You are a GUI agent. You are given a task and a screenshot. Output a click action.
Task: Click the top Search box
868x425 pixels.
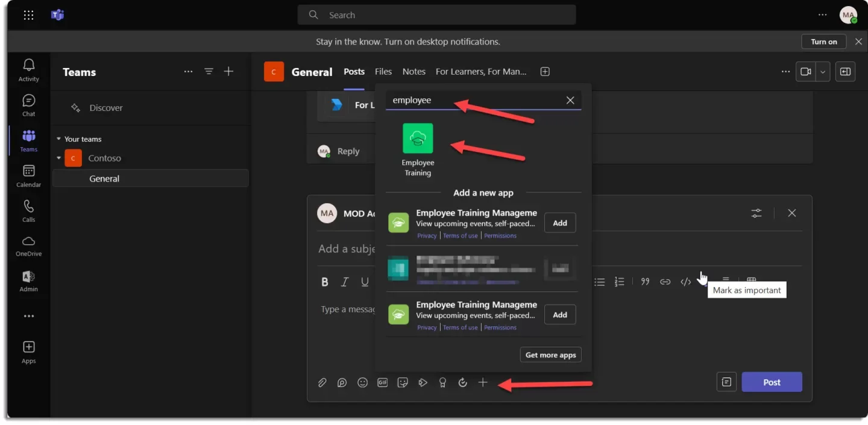436,15
